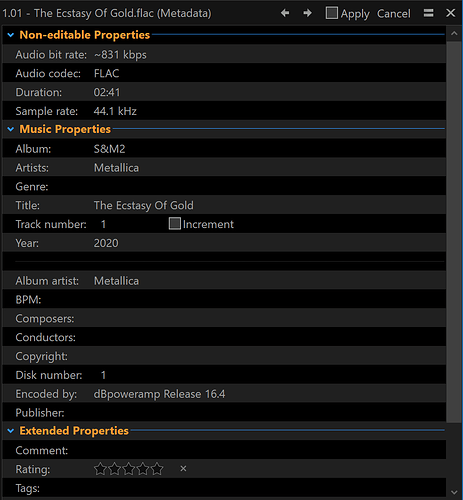Click the Apply label button

pyautogui.click(x=355, y=14)
